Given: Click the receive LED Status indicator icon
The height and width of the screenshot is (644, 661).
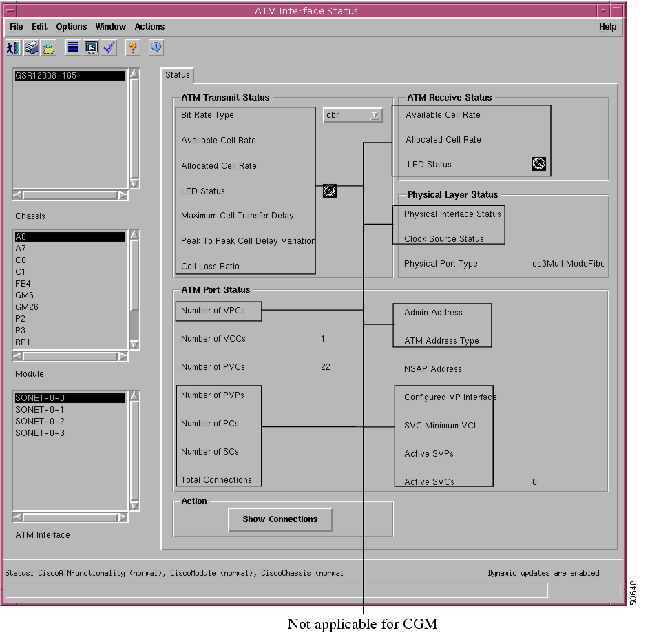Looking at the screenshot, I should click(x=538, y=164).
